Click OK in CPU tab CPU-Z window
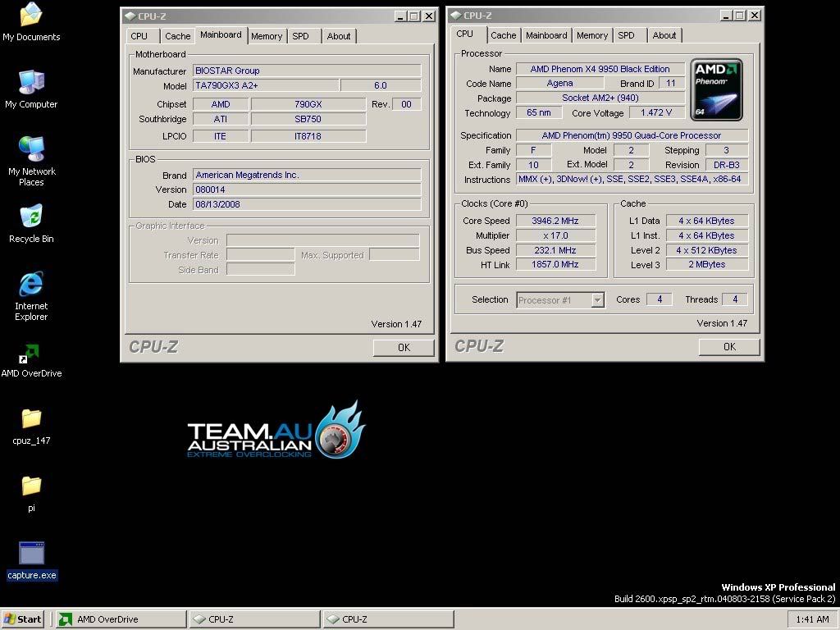Image resolution: width=840 pixels, height=630 pixels. (729, 347)
